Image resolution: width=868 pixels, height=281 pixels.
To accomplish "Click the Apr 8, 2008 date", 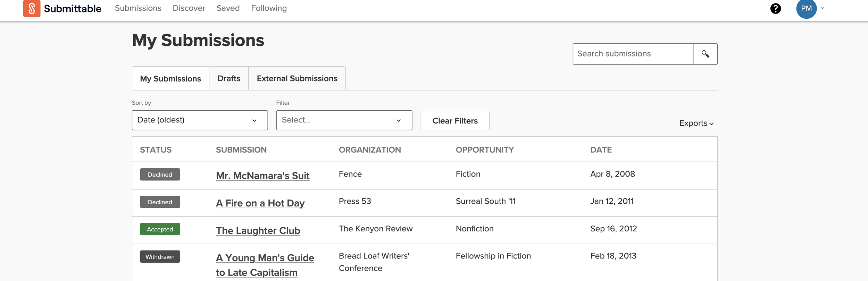I will coord(612,174).
